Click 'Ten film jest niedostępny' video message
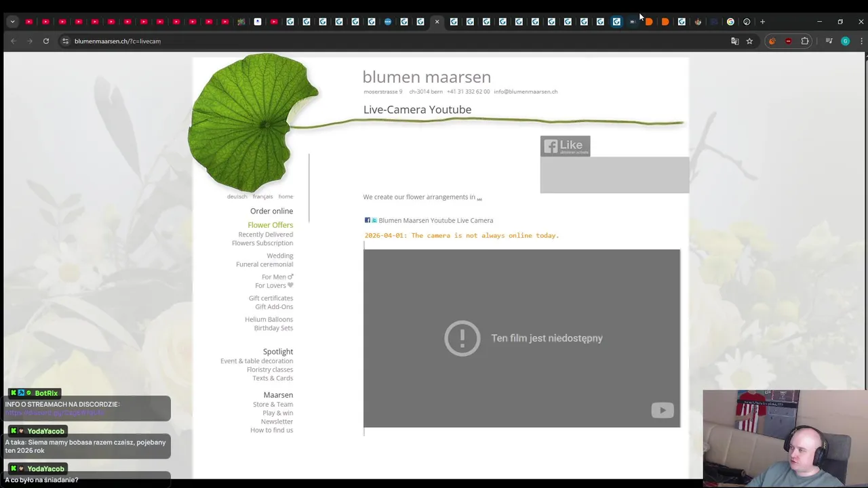The image size is (868, 488). click(547, 338)
